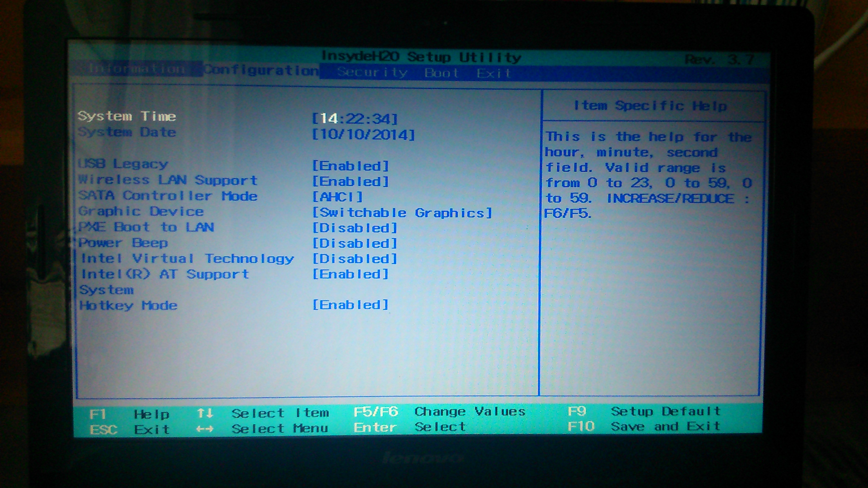Click the System Date value field
The height and width of the screenshot is (488, 868).
tap(363, 135)
